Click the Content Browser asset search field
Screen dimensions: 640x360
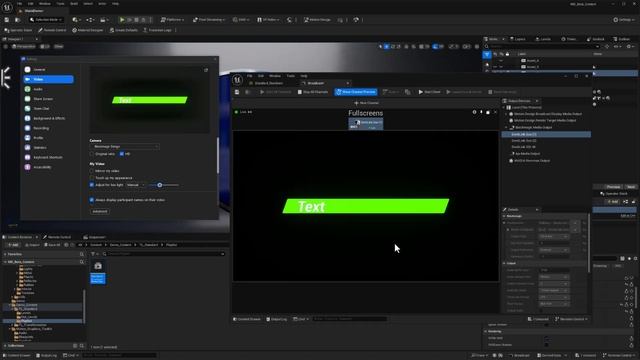tap(164, 254)
